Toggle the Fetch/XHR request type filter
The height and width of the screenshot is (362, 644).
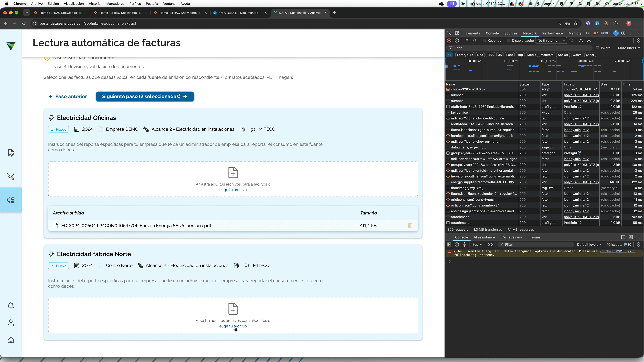click(465, 55)
